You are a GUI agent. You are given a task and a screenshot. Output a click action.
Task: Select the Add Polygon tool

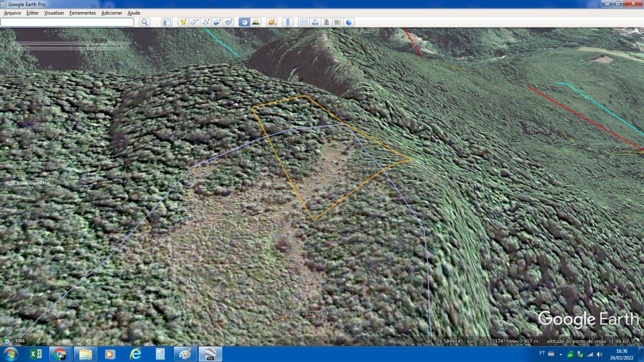195,22
